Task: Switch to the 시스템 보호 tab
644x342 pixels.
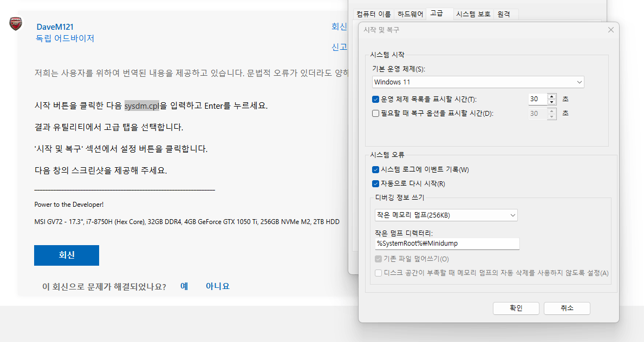Action: click(474, 15)
